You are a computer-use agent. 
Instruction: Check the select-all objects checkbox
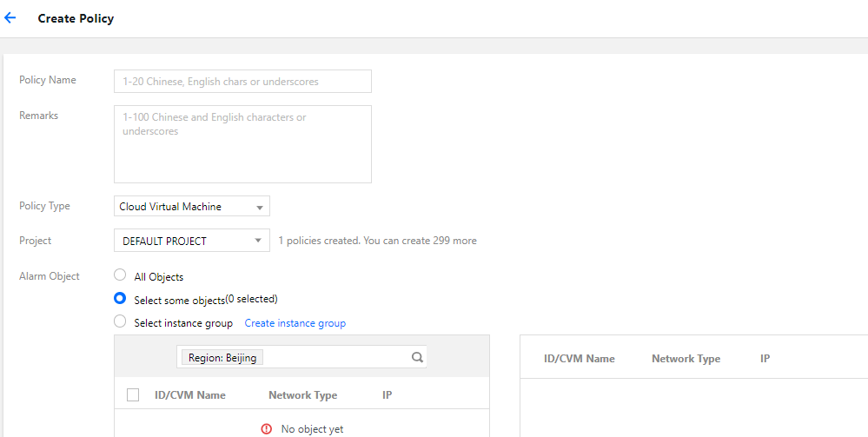click(133, 395)
